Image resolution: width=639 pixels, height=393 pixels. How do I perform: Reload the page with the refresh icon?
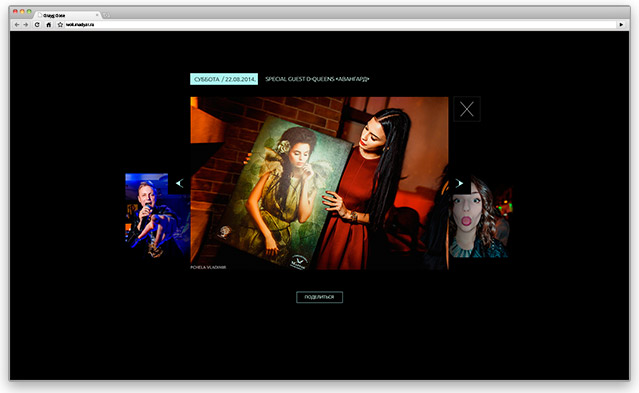(x=37, y=25)
